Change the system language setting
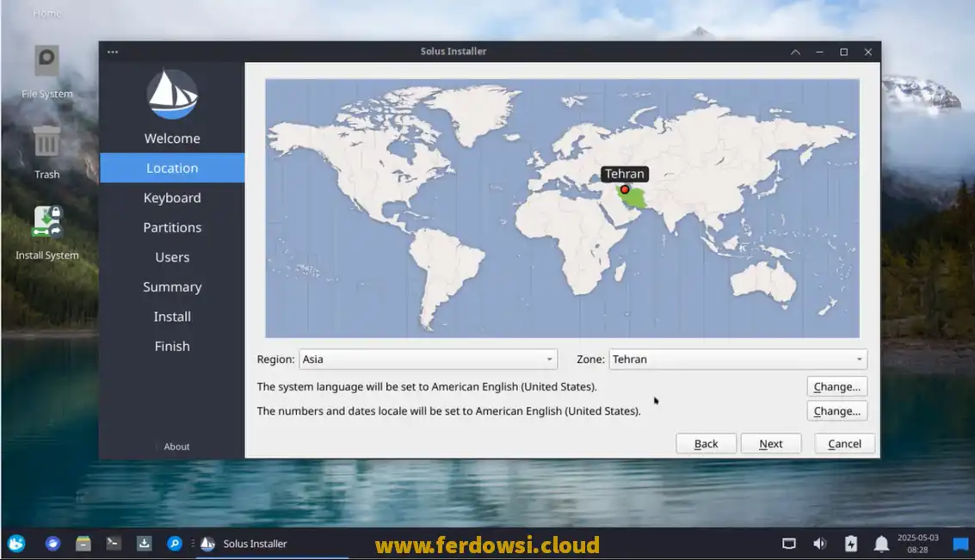Screen dimensions: 975x560 click(x=837, y=386)
